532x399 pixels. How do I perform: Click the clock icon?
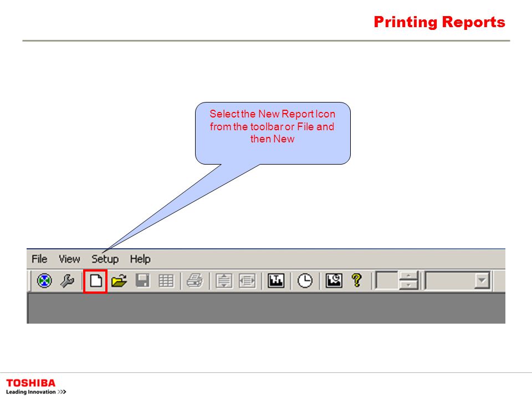point(305,281)
